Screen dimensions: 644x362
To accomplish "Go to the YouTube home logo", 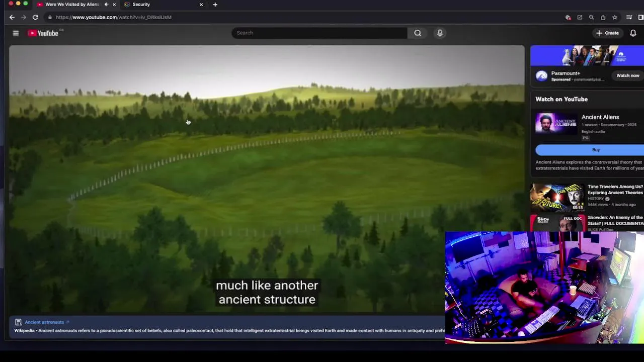I will 43,33.
